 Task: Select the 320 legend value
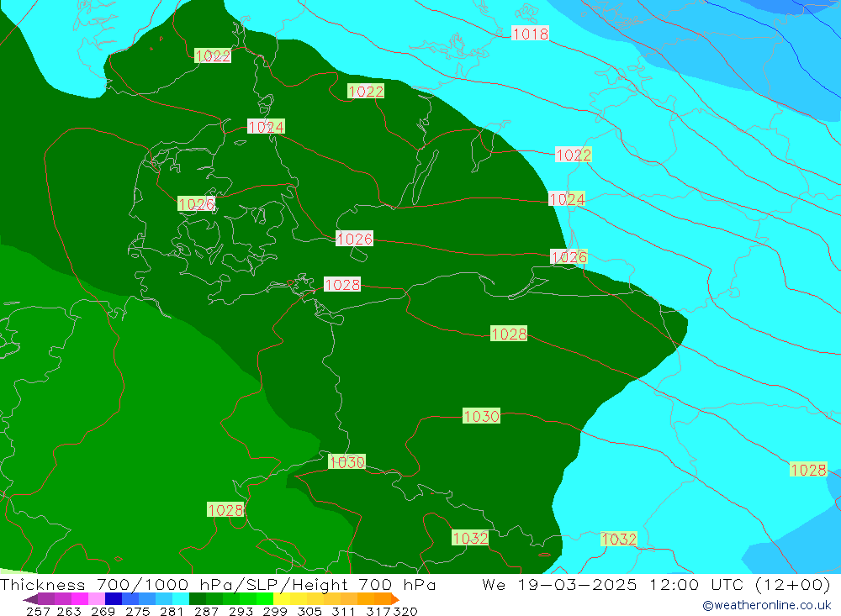[405, 611]
